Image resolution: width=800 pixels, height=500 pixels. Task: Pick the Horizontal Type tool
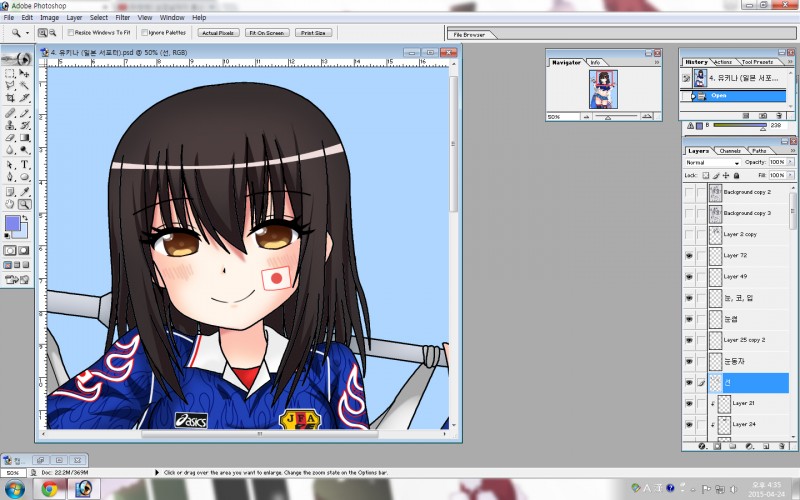pos(24,164)
